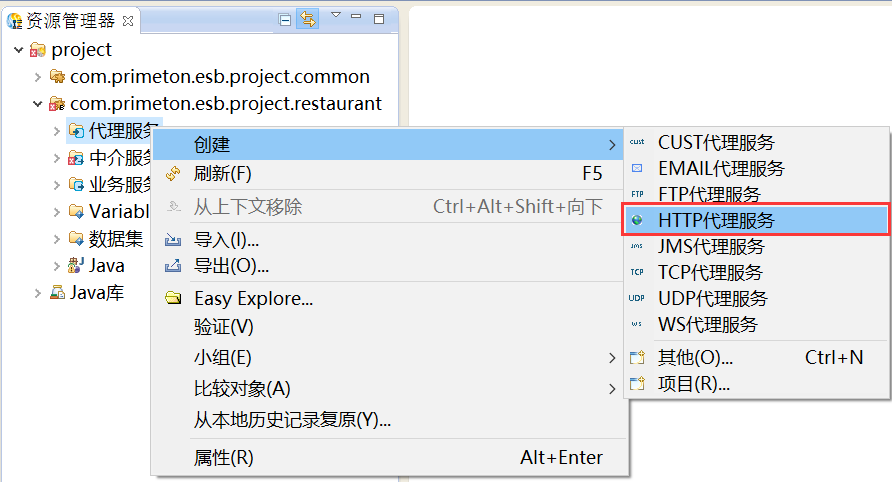The width and height of the screenshot is (892, 482).
Task: Collapse com.primeton.esb.project.restaurant node
Action: (38, 104)
